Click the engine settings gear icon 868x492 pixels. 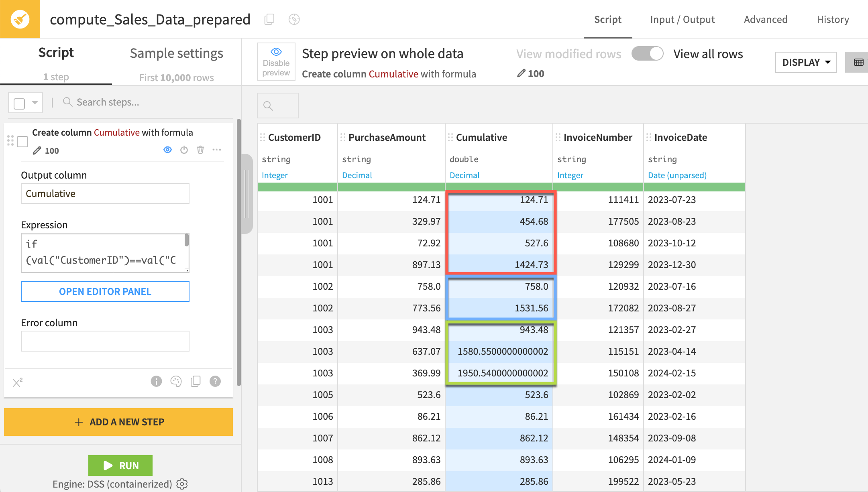coord(182,484)
